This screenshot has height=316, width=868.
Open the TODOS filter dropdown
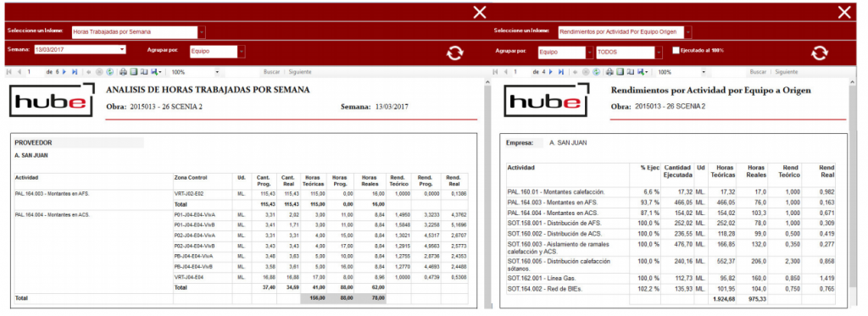click(x=659, y=52)
